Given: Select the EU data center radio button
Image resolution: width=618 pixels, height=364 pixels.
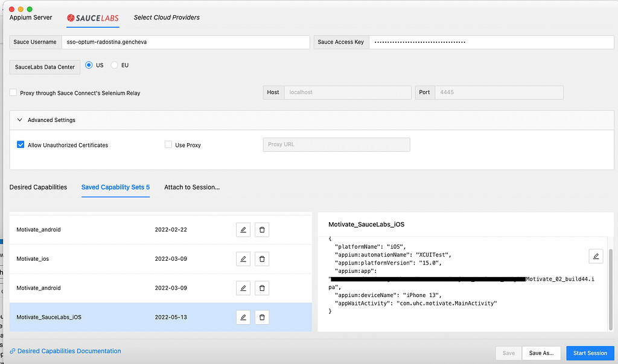Looking at the screenshot, I should [114, 65].
